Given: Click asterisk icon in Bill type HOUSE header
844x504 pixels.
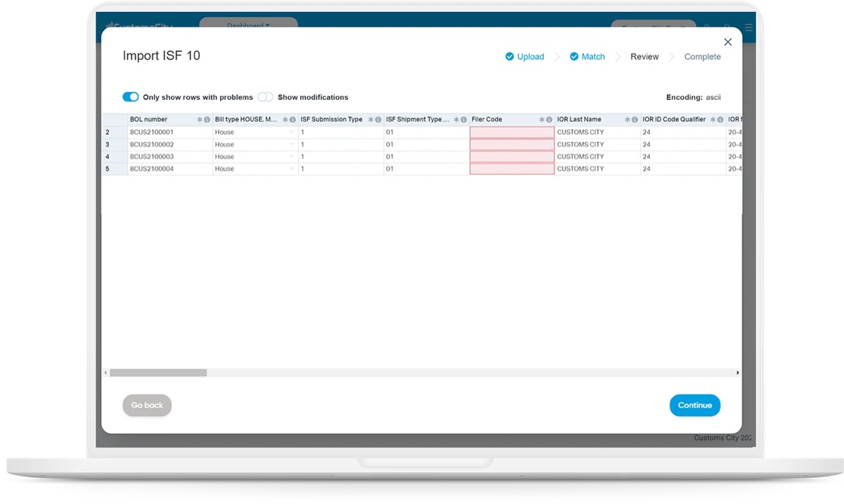Looking at the screenshot, I should [286, 120].
